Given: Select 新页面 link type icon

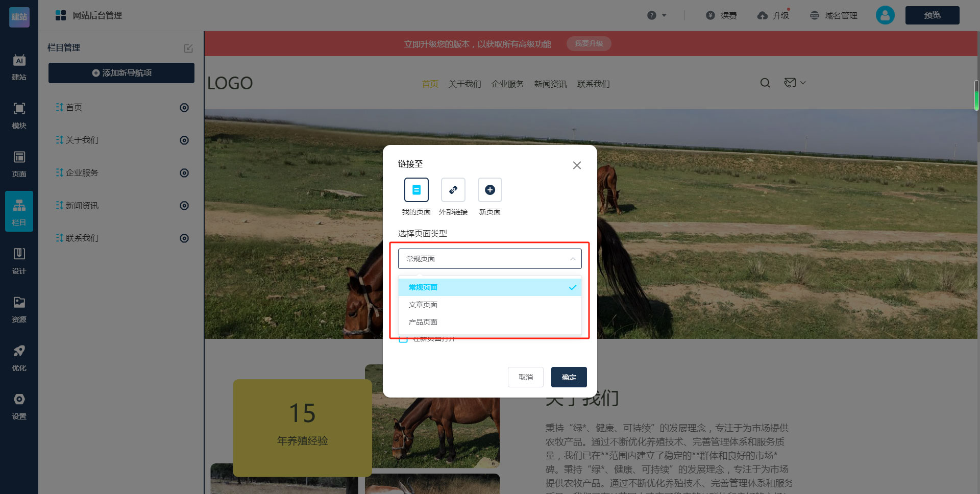Looking at the screenshot, I should click(x=490, y=190).
